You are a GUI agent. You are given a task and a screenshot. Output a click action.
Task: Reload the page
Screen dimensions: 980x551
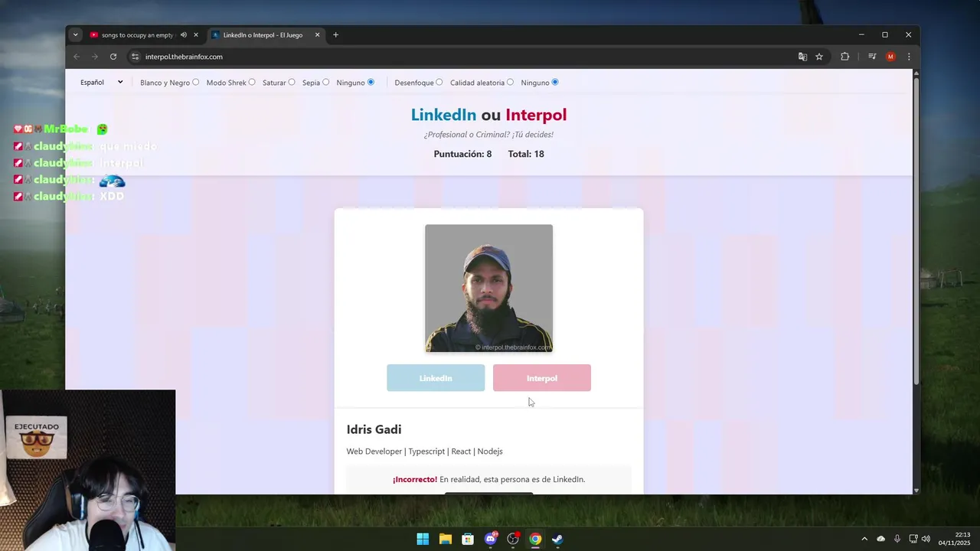[x=113, y=57]
